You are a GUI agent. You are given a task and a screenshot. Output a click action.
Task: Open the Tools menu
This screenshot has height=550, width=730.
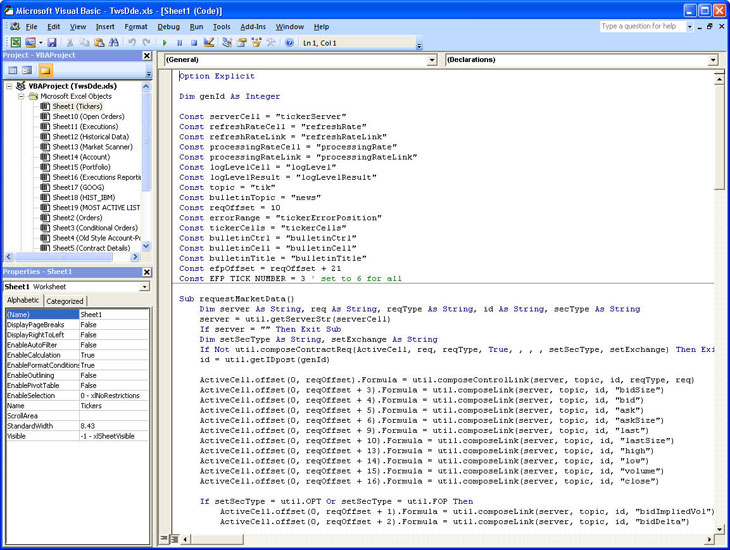click(222, 27)
